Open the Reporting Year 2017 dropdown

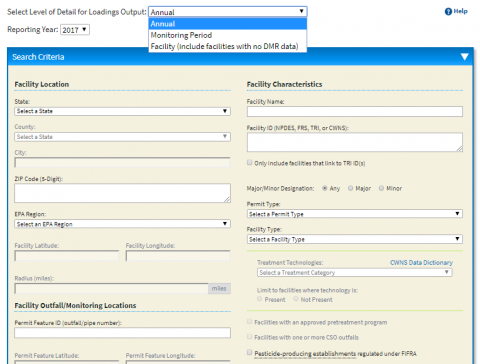point(75,30)
